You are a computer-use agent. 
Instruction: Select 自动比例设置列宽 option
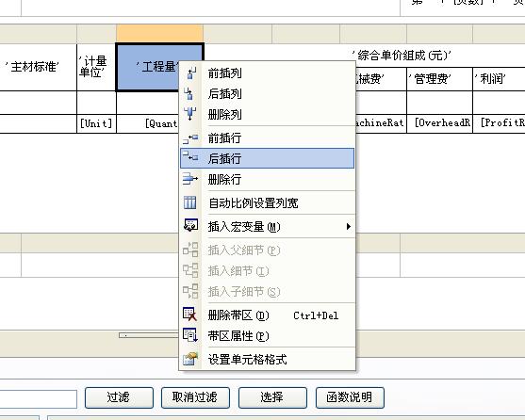pyautogui.click(x=267, y=203)
